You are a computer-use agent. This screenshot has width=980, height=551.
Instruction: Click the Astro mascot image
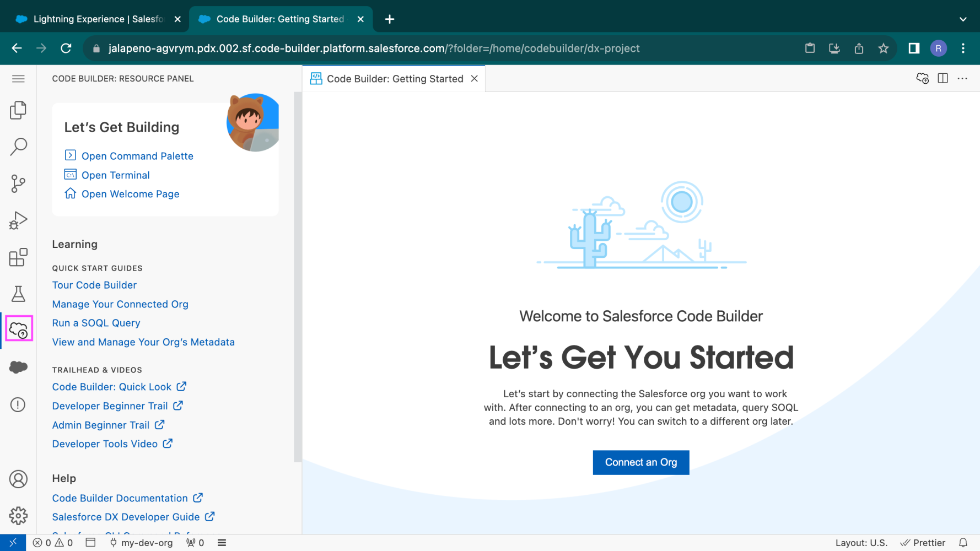click(x=253, y=122)
